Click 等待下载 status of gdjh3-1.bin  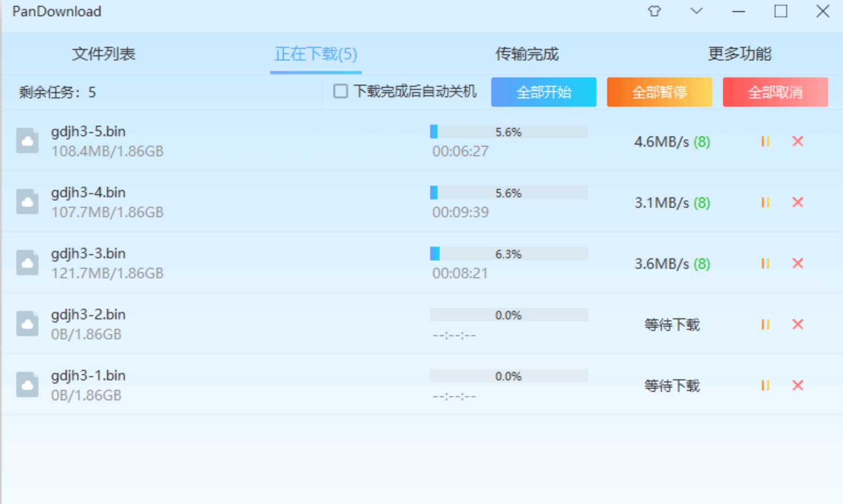click(x=672, y=386)
